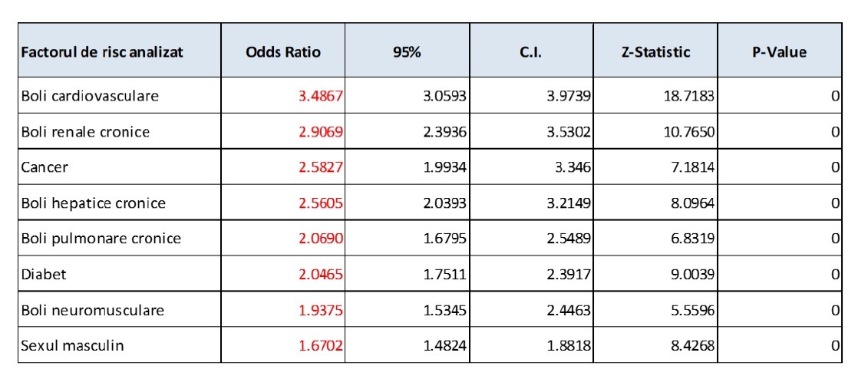Image resolution: width=868 pixels, height=389 pixels.
Task: Select the 'Odds Ratio' column header
Action: click(x=283, y=53)
